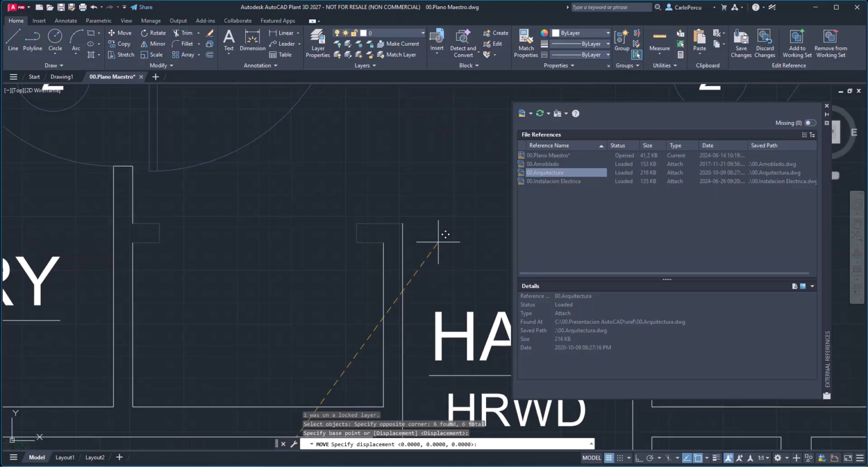Click the Insert block button
This screenshot has height=467, width=868.
[437, 41]
